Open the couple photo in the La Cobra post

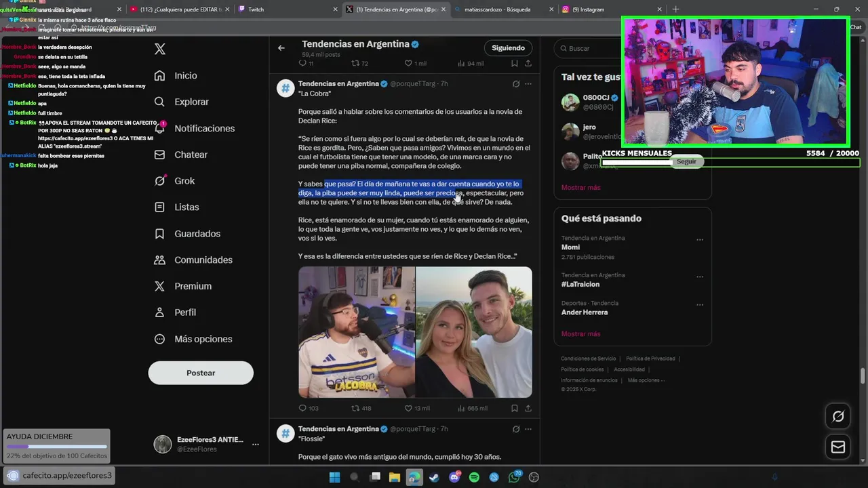click(x=474, y=332)
